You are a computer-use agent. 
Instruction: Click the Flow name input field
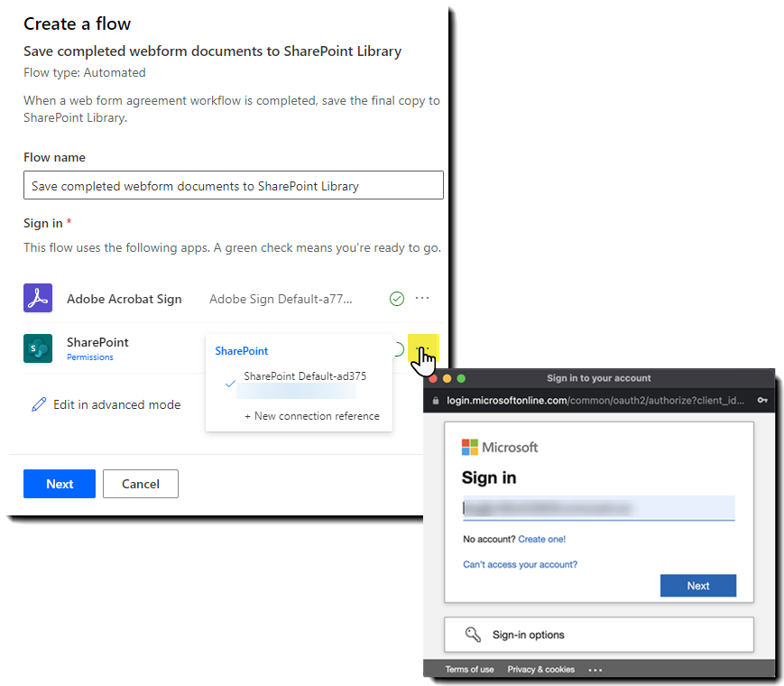coord(233,185)
